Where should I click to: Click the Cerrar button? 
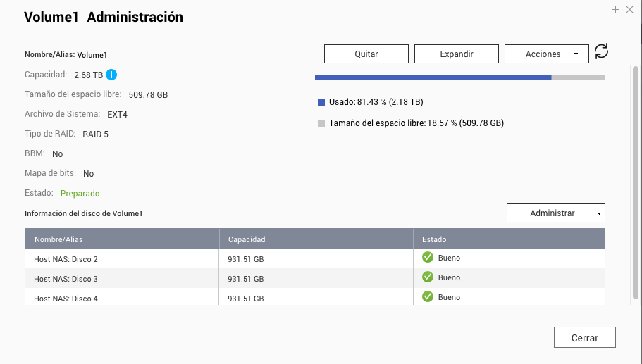pyautogui.click(x=584, y=338)
